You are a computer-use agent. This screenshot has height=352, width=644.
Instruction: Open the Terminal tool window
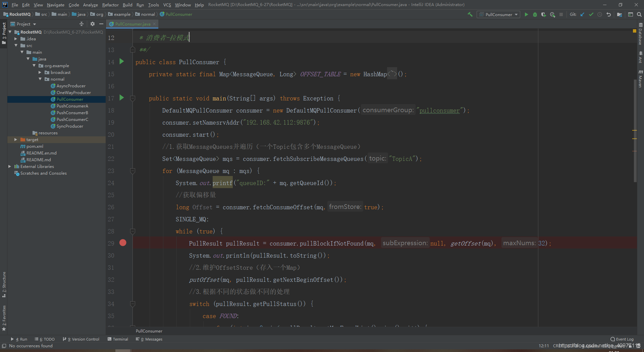[118, 339]
